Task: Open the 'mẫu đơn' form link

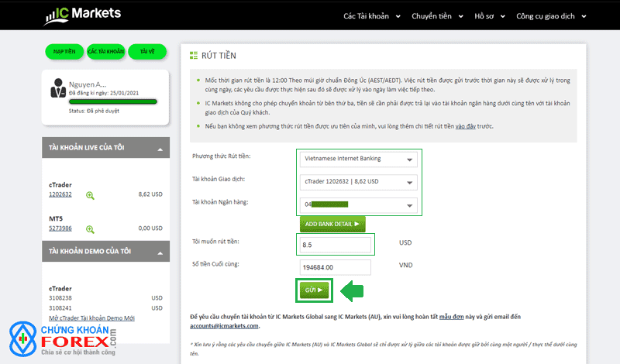Action: [x=451, y=317]
